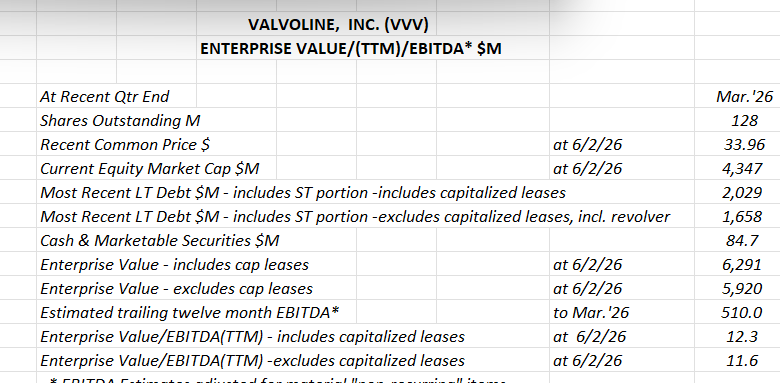Click the Current Equity Market Cap $M label

point(150,169)
